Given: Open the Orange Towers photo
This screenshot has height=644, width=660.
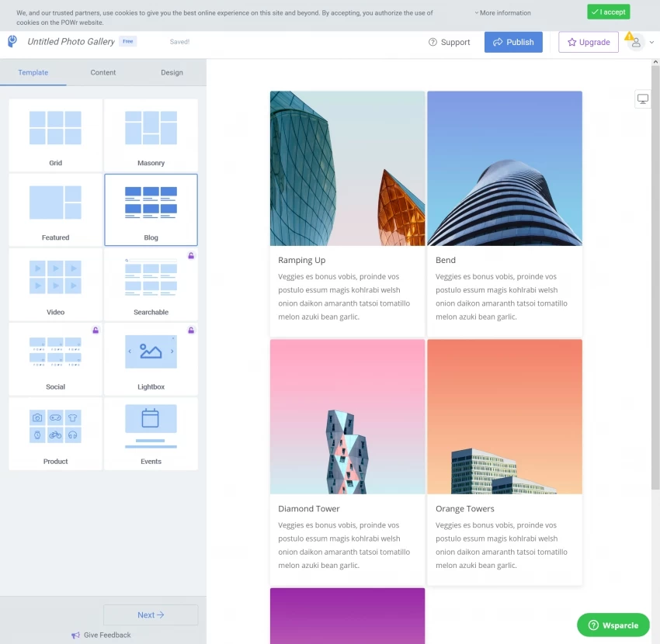Looking at the screenshot, I should [505, 417].
